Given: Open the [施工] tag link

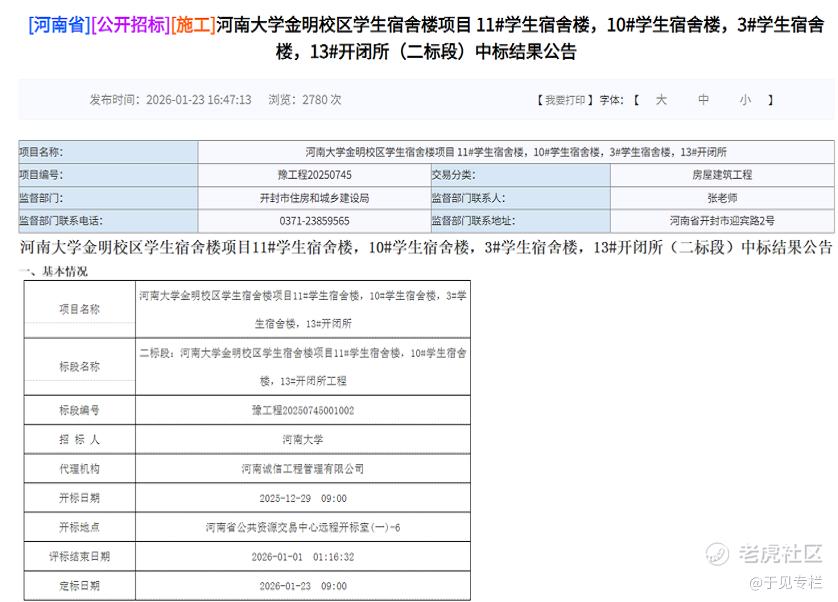Looking at the screenshot, I should pyautogui.click(x=193, y=25).
